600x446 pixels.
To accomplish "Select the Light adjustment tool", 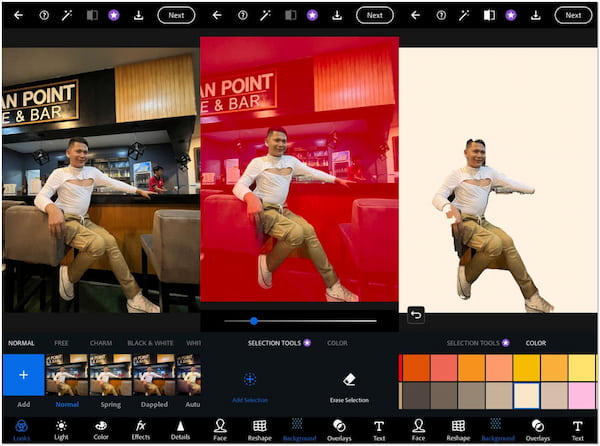I will 61,428.
